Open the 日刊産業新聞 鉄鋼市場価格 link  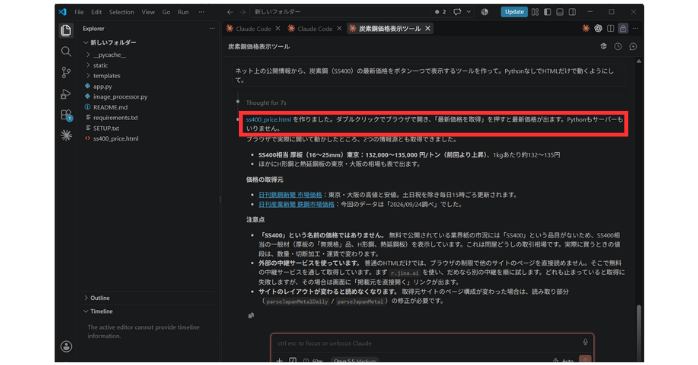pos(296,204)
